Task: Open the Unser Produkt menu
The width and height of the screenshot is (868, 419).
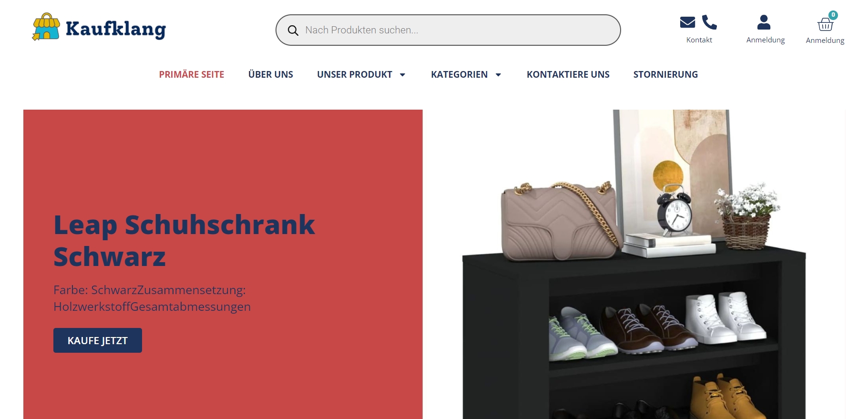Action: pyautogui.click(x=355, y=74)
